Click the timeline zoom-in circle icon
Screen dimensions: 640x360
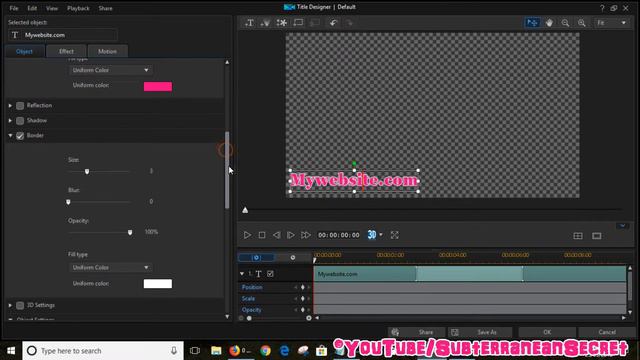click(x=309, y=318)
